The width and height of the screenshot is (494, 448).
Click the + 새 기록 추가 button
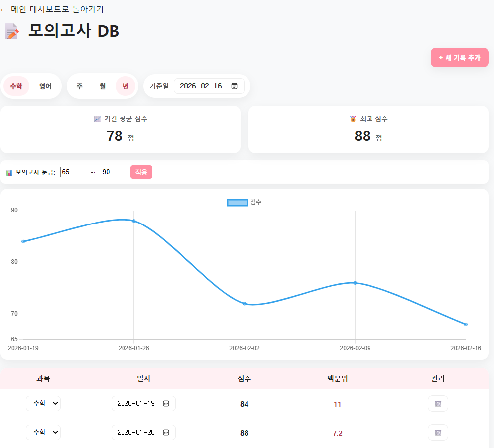(459, 58)
